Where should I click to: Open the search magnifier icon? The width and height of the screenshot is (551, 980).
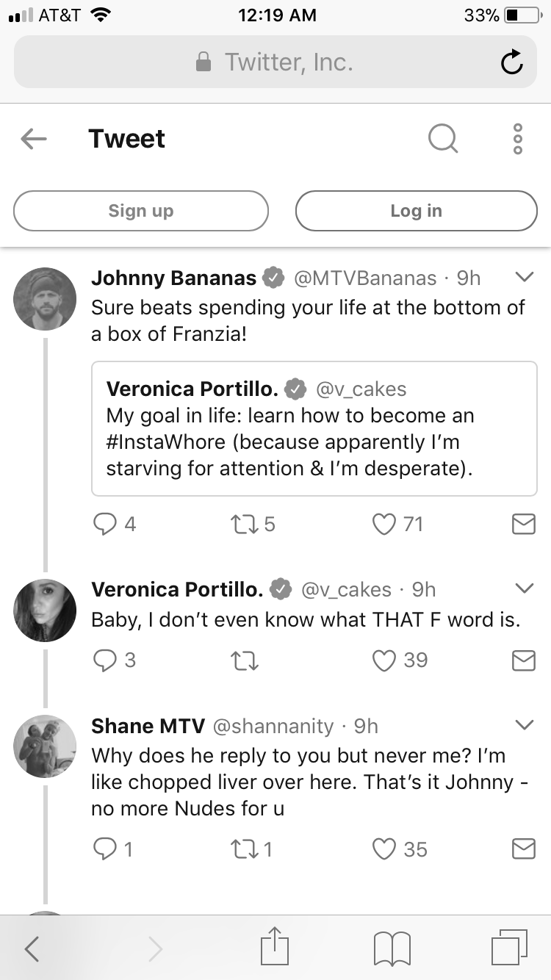coord(443,138)
